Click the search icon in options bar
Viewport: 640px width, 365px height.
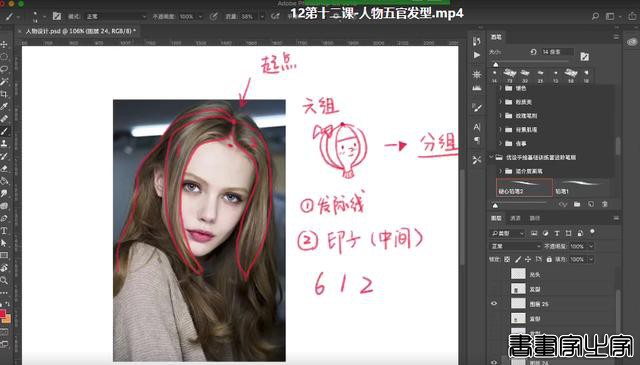(x=595, y=16)
